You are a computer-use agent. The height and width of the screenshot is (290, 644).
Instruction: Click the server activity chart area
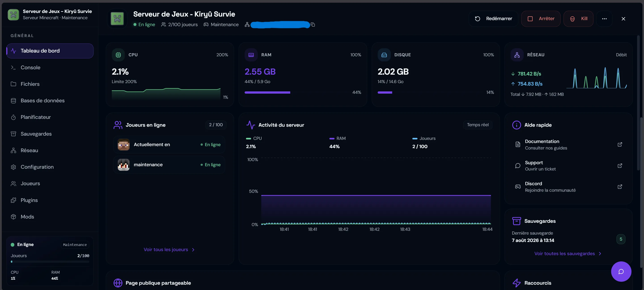point(376,191)
